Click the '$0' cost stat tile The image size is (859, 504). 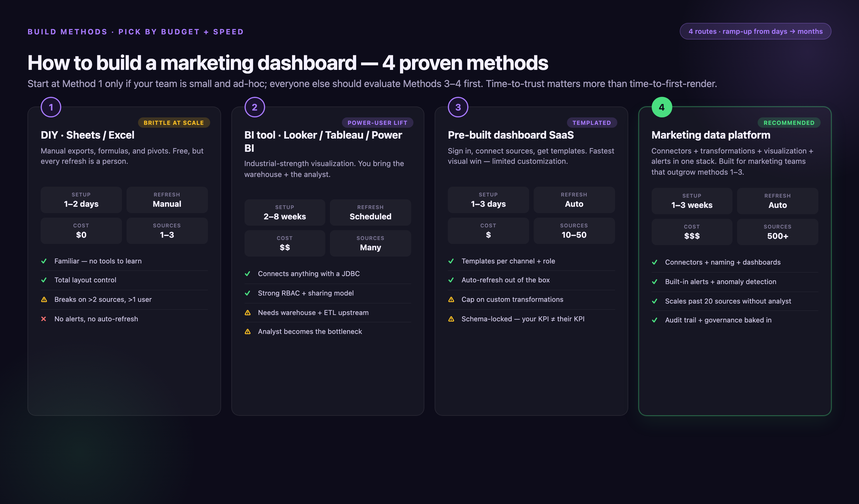(81, 231)
